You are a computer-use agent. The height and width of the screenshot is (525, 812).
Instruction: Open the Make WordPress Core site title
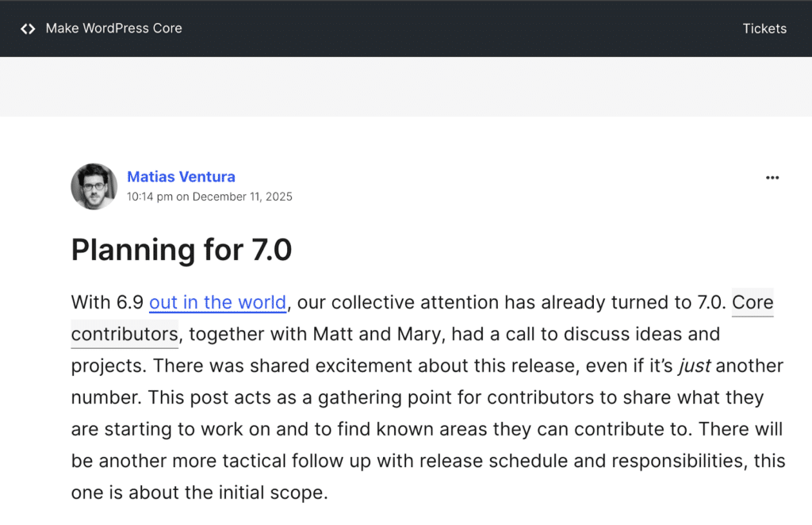[113, 29]
